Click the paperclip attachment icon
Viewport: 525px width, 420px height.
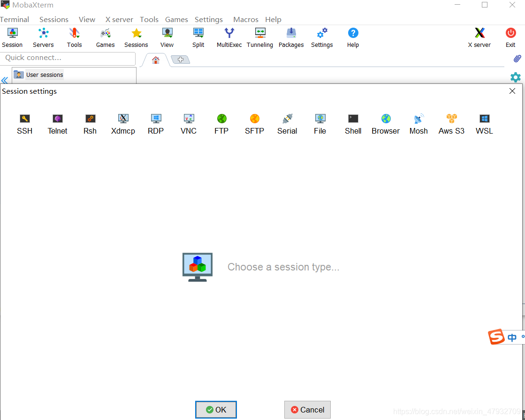pos(517,59)
